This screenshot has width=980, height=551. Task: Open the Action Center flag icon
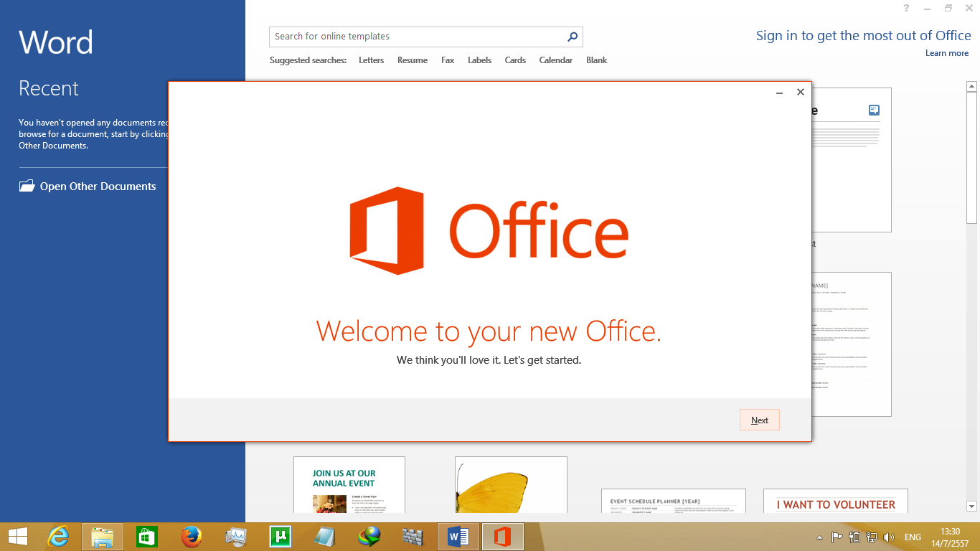tap(837, 537)
